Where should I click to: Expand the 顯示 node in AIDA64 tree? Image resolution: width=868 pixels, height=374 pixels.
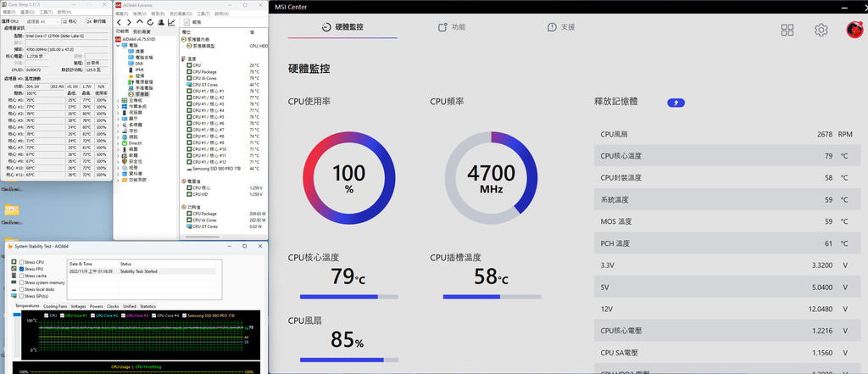point(118,119)
